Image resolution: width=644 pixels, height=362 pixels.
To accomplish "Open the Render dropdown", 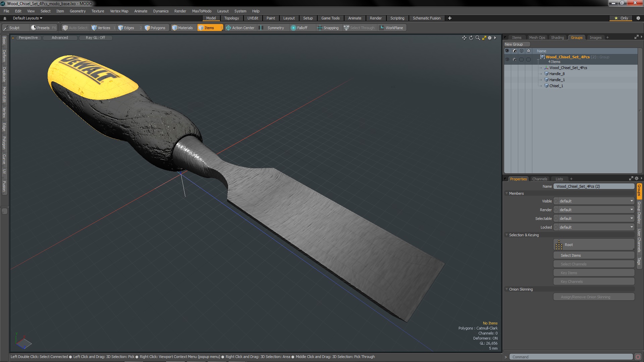I will point(594,210).
